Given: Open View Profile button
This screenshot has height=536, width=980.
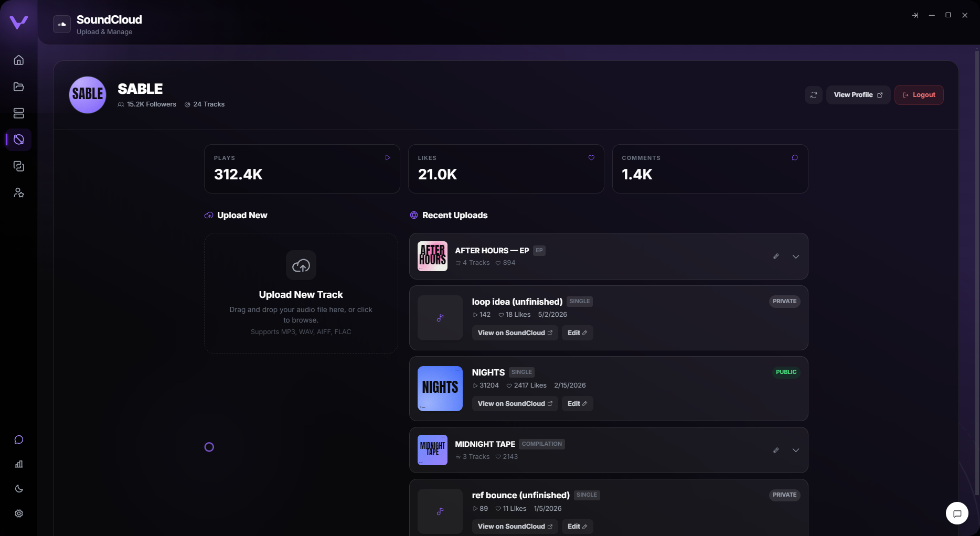Looking at the screenshot, I should point(858,95).
